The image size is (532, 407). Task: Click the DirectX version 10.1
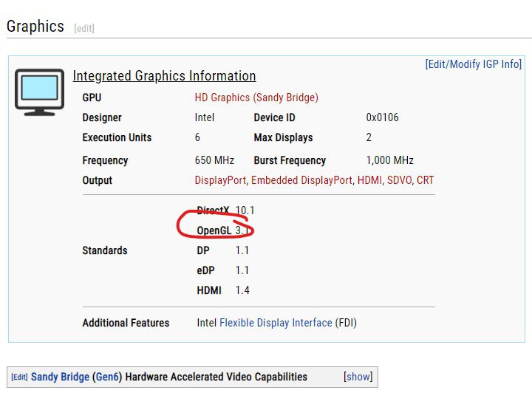(x=245, y=211)
